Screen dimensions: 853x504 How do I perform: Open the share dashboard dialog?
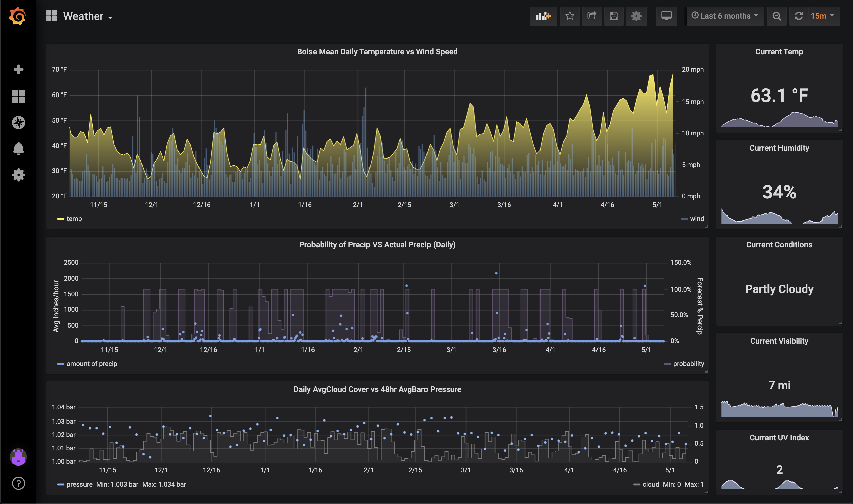point(592,16)
